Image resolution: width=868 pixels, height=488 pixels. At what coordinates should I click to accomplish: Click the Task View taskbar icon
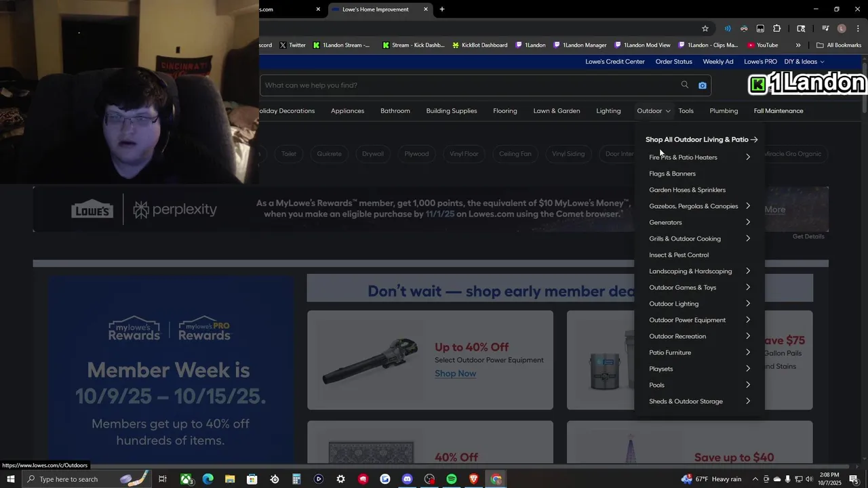pos(163,479)
